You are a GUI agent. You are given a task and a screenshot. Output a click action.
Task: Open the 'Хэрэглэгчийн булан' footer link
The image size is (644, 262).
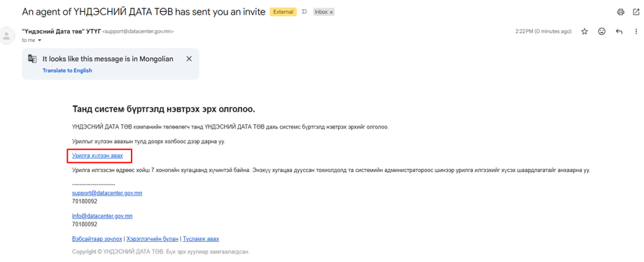tap(153, 239)
